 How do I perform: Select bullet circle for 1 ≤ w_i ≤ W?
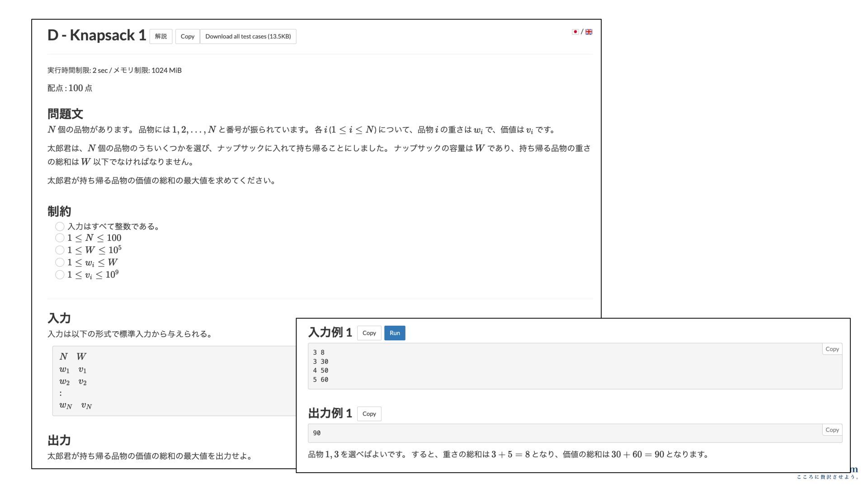pos(60,262)
